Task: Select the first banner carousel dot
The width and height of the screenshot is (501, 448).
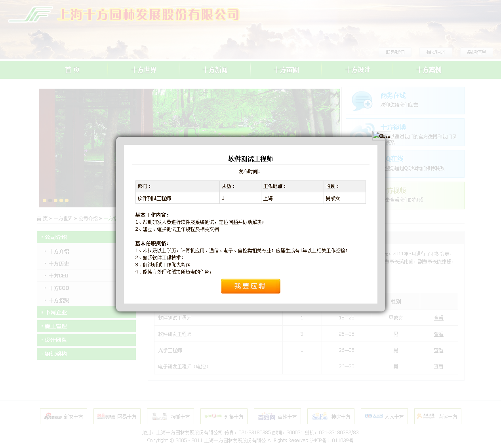Action: tap(45, 200)
